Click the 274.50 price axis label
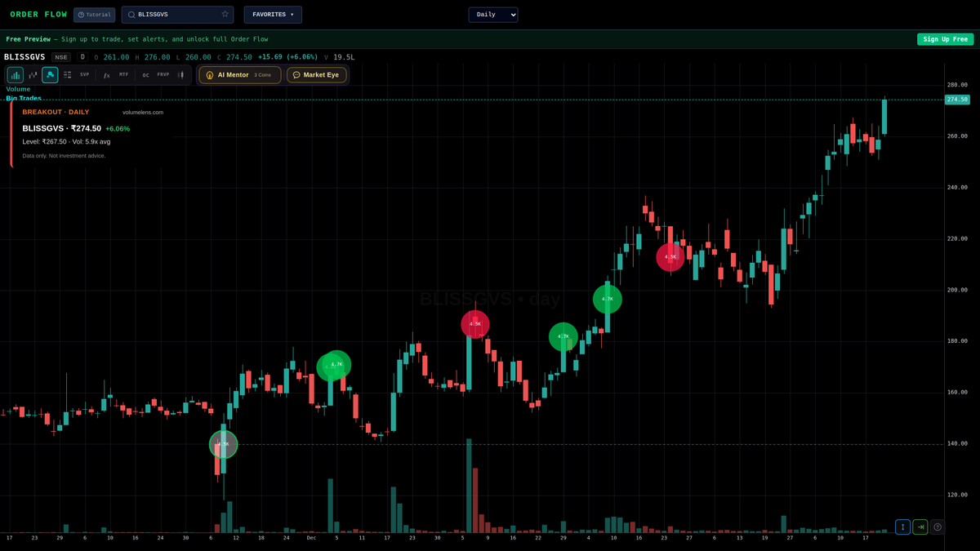This screenshot has height=551, width=980. click(x=956, y=100)
